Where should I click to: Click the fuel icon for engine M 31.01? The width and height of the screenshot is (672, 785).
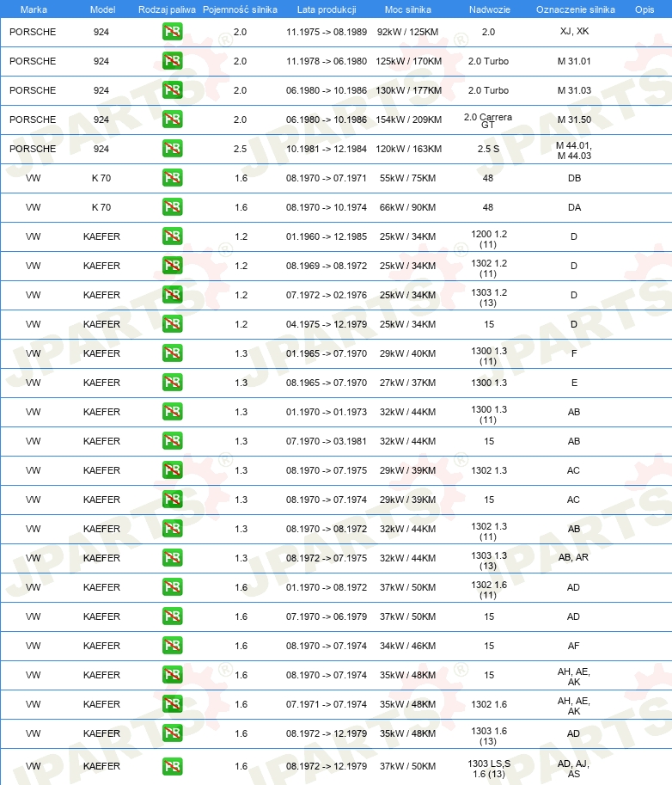point(172,61)
